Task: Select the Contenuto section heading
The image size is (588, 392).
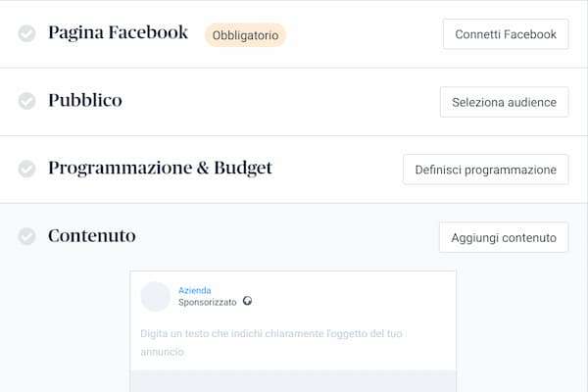Action: coord(92,235)
